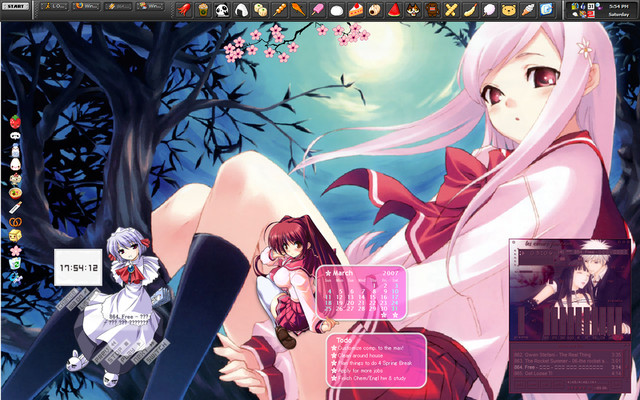Open the calico cat face icon
Image resolution: width=640 pixels, height=400 pixels.
[x=413, y=10]
